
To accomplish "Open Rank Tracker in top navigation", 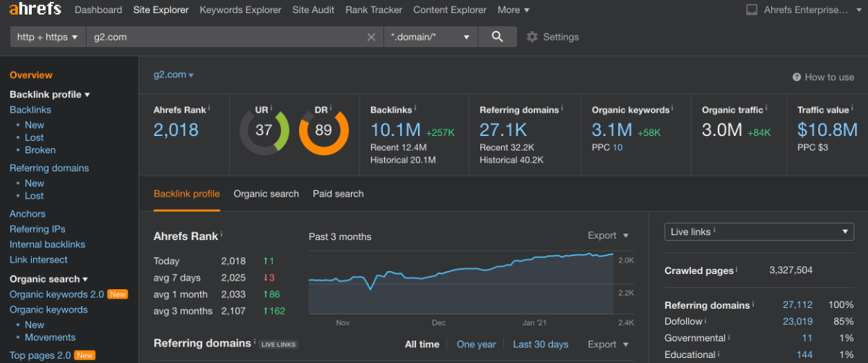I will coord(374,10).
